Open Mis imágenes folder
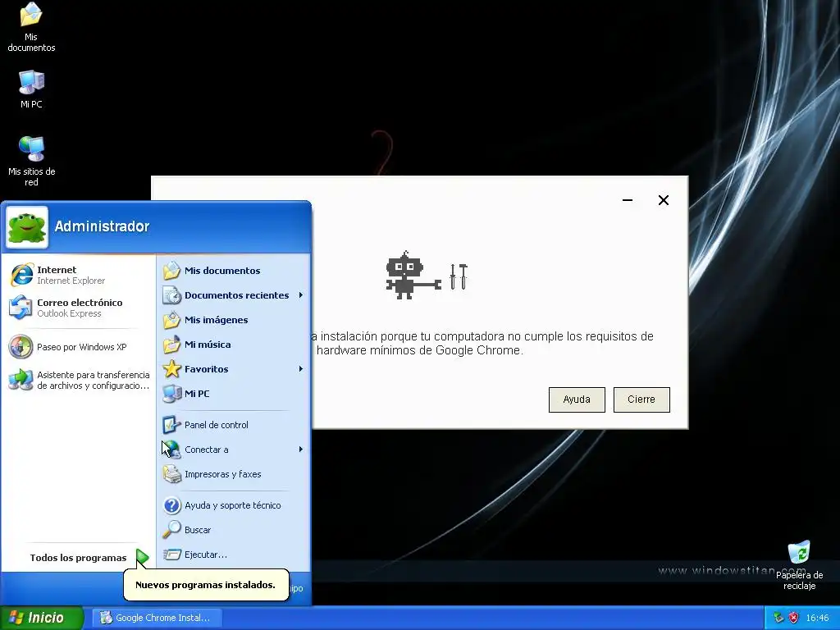This screenshot has width=840, height=630. (234, 320)
